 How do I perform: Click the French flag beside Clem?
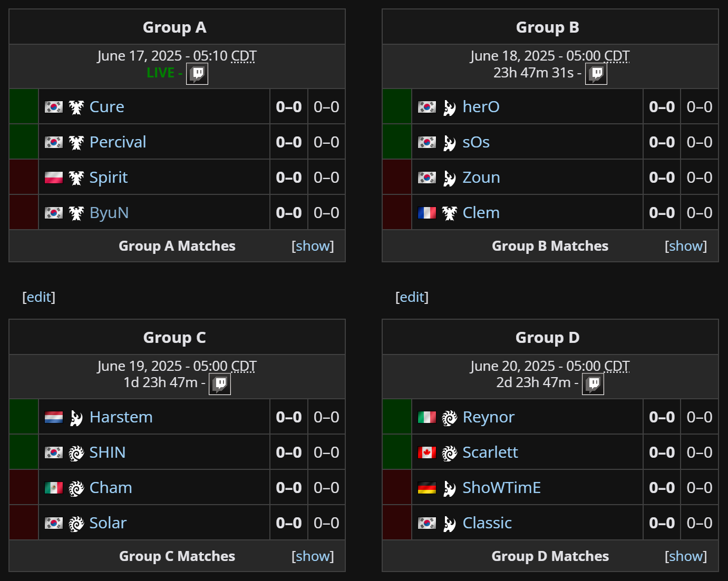[x=427, y=213]
